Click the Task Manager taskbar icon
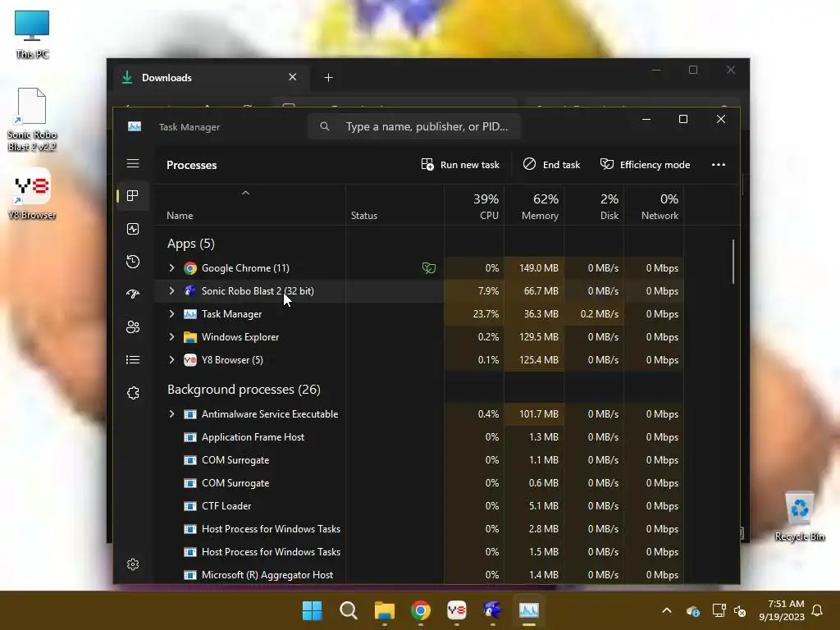 pos(529,610)
